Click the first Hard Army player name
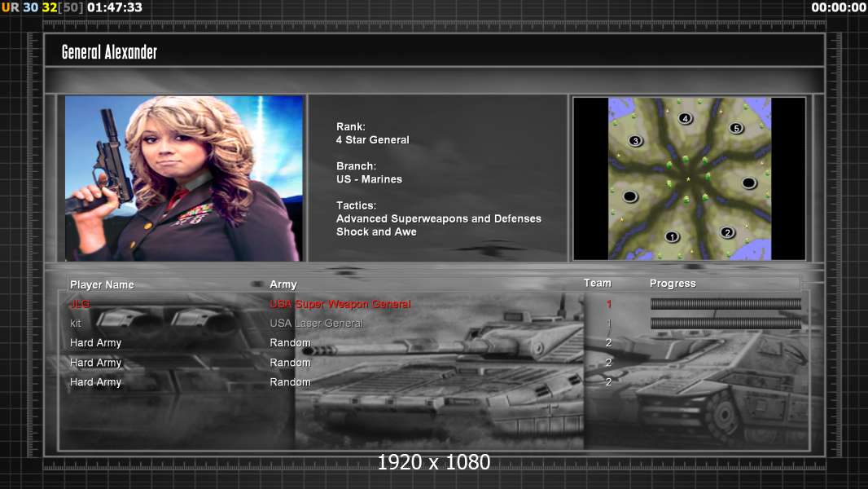868x489 pixels. (x=95, y=343)
